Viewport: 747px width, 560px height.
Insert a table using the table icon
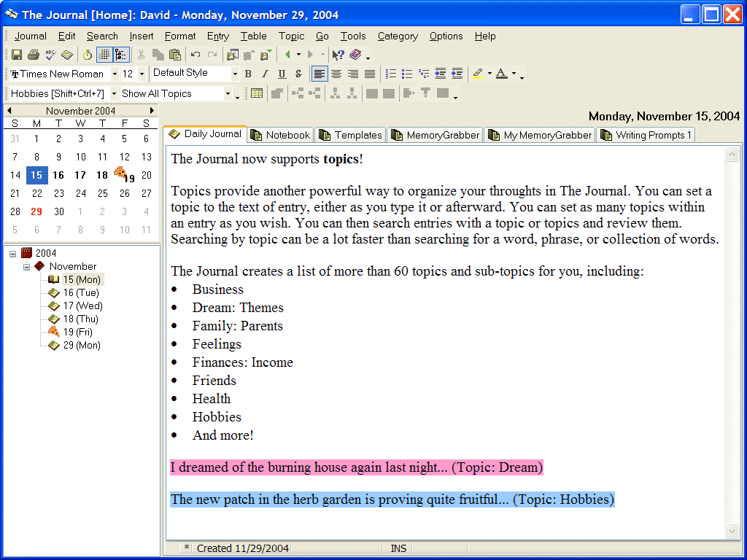pos(257,93)
